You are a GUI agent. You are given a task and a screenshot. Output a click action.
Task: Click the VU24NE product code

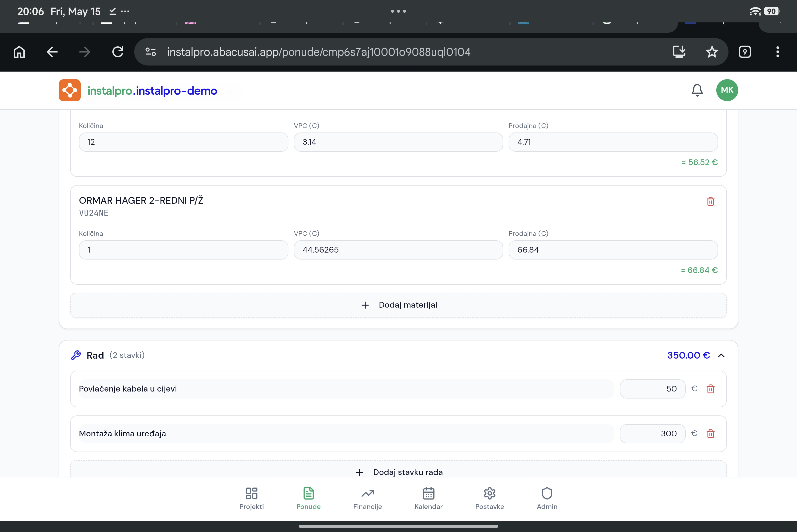point(94,213)
